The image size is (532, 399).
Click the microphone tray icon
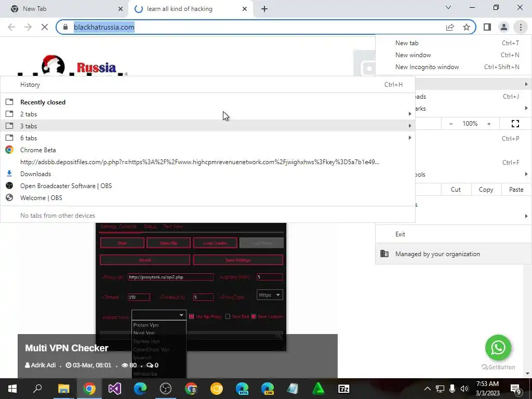point(453,389)
